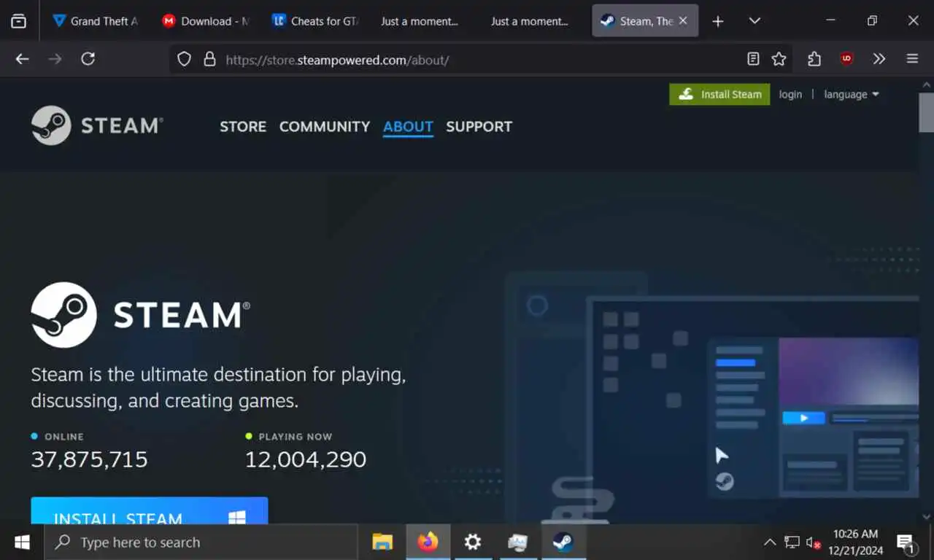
Task: Click the green Install Steam header button
Action: click(719, 94)
